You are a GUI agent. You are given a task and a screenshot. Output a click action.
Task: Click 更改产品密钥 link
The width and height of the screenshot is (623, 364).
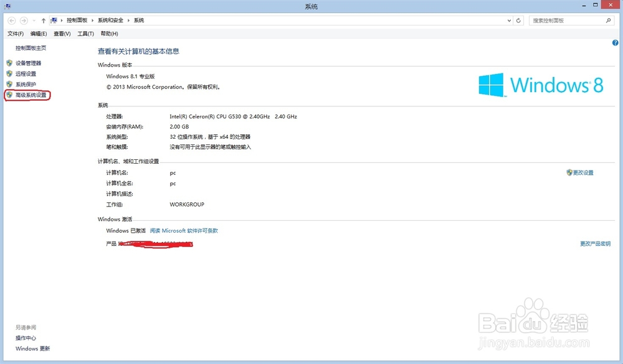click(595, 244)
